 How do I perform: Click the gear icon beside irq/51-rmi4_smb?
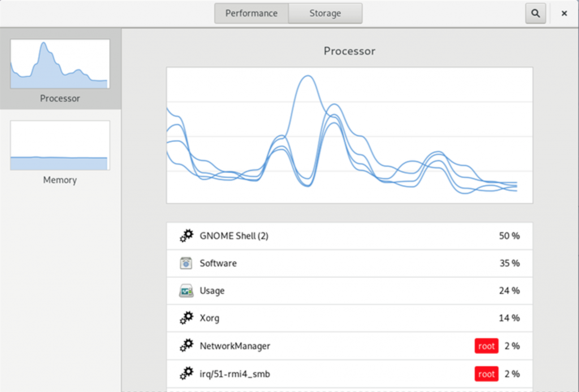[187, 373]
